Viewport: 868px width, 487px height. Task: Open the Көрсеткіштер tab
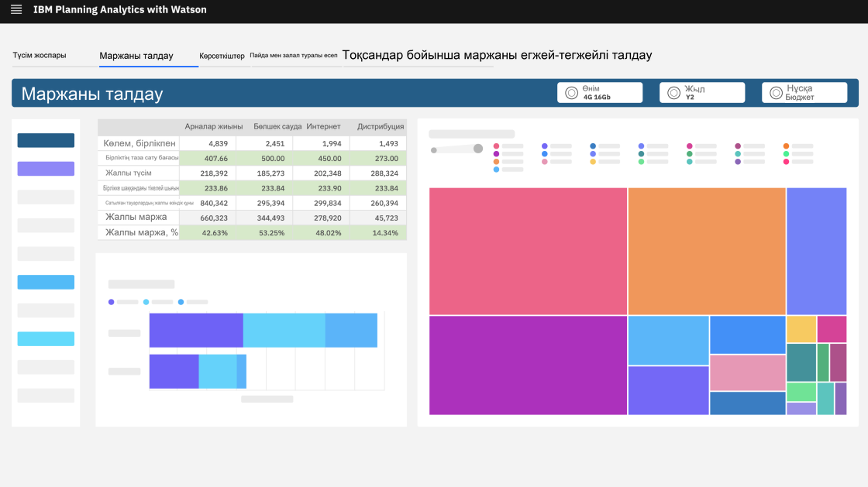click(x=222, y=56)
